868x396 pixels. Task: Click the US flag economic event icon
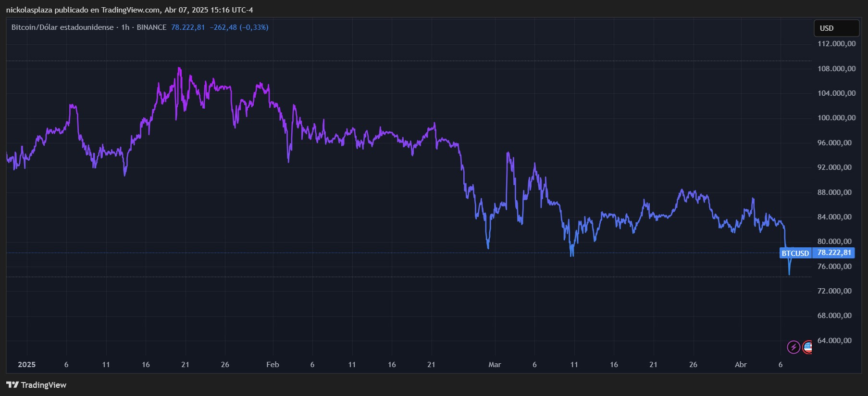808,346
